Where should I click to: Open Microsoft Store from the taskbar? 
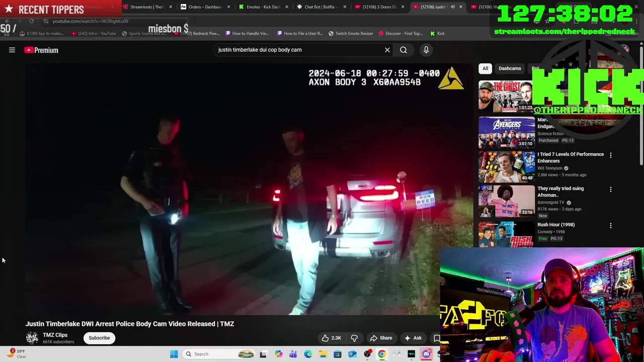[x=338, y=354]
